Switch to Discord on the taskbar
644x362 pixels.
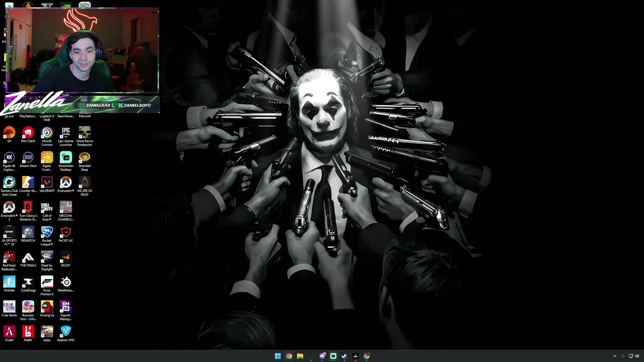tap(322, 356)
